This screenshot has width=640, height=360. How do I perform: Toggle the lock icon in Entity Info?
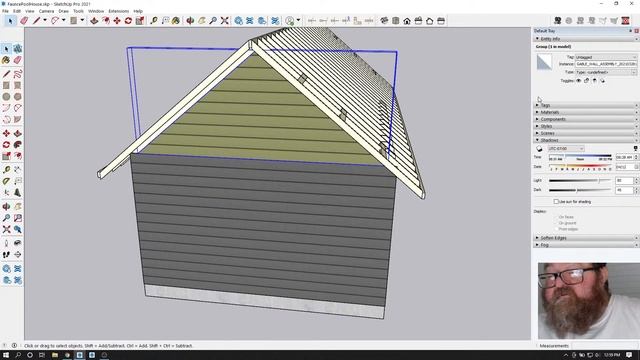point(587,81)
